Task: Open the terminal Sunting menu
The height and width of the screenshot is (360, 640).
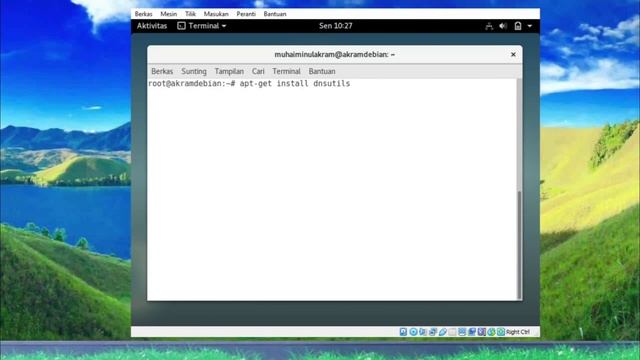Action: (x=194, y=71)
